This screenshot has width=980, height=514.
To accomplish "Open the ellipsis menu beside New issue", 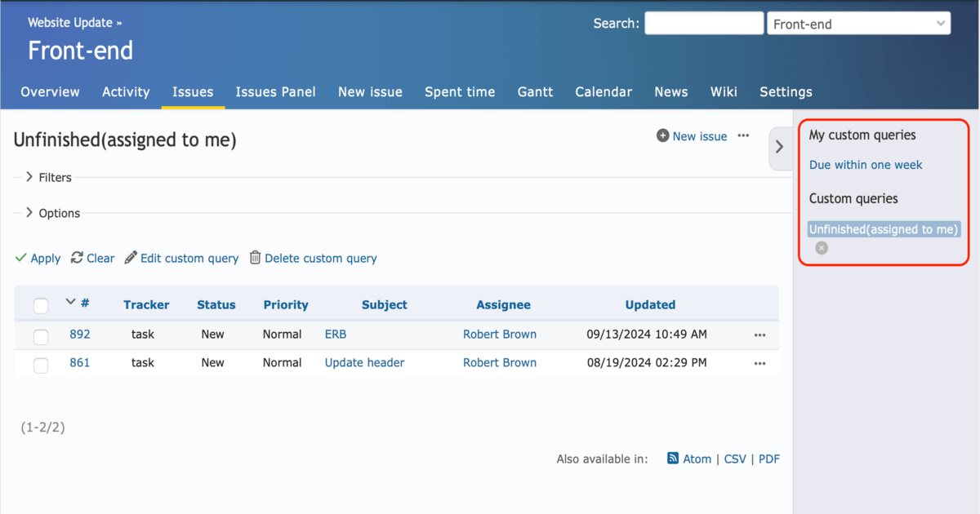I will tap(743, 136).
